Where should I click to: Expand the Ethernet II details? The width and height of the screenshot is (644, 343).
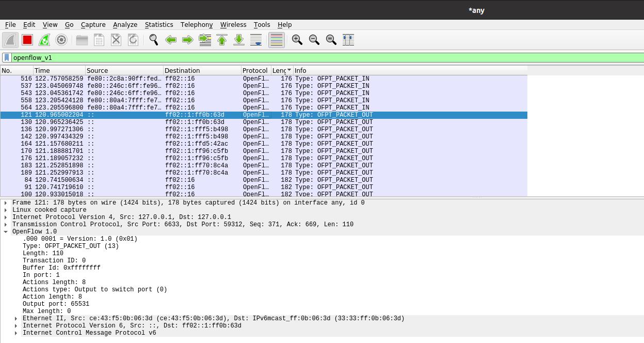(x=16, y=318)
